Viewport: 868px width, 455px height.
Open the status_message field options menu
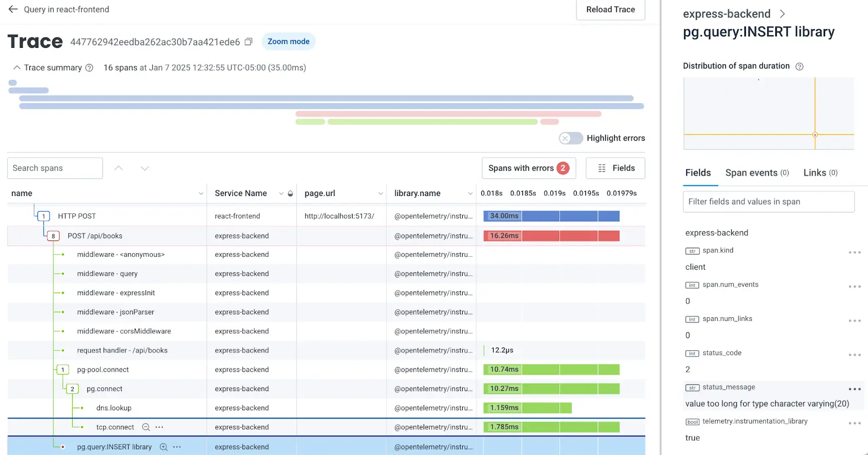tap(854, 389)
